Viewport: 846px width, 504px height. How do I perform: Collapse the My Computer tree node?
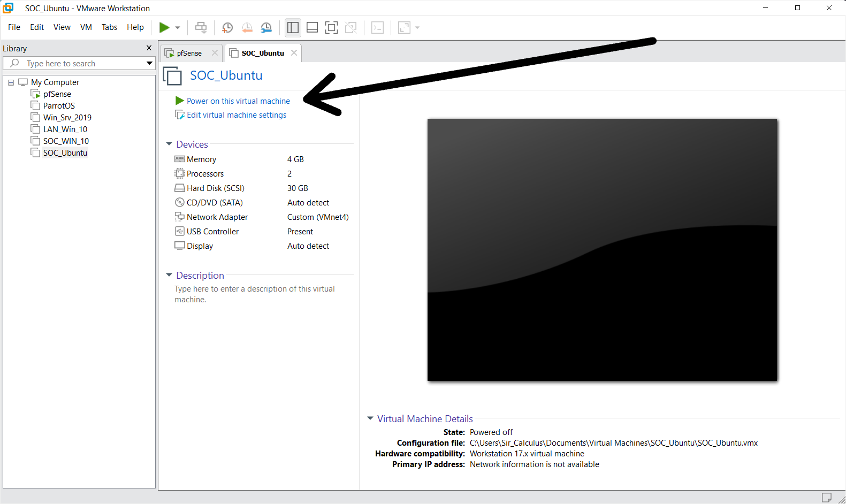(11, 82)
